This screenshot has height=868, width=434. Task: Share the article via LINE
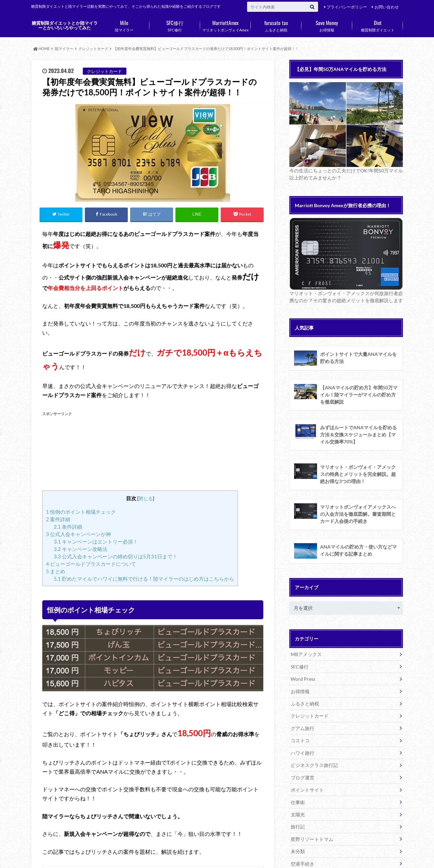click(197, 214)
